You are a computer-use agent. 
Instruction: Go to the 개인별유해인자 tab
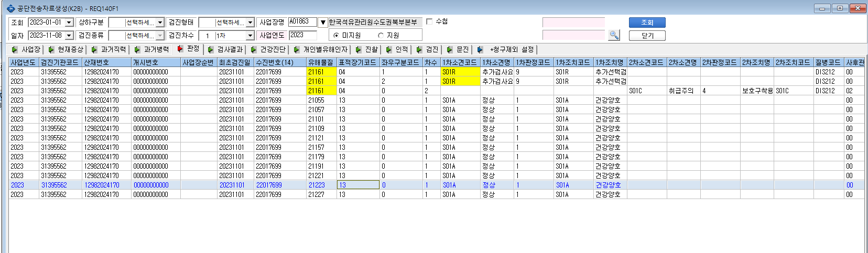coord(321,49)
